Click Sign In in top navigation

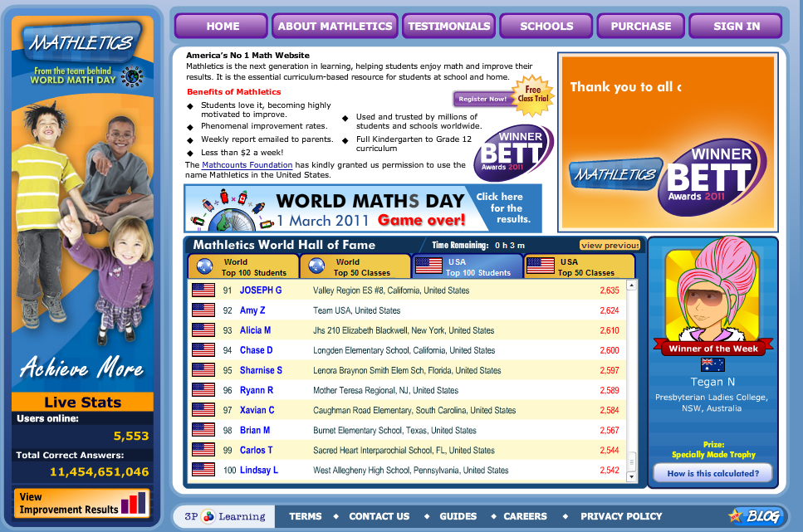coord(736,26)
